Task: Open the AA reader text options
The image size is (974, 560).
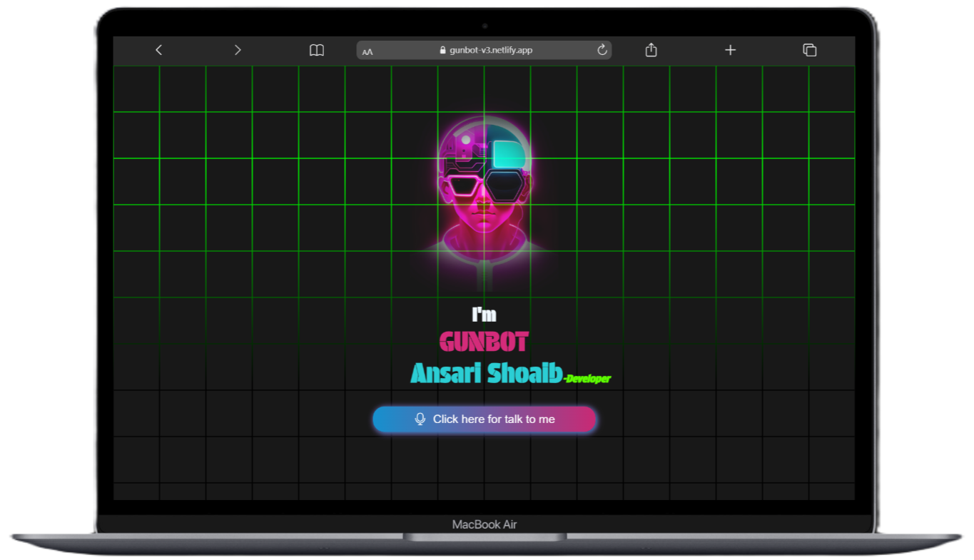Action: coord(367,51)
